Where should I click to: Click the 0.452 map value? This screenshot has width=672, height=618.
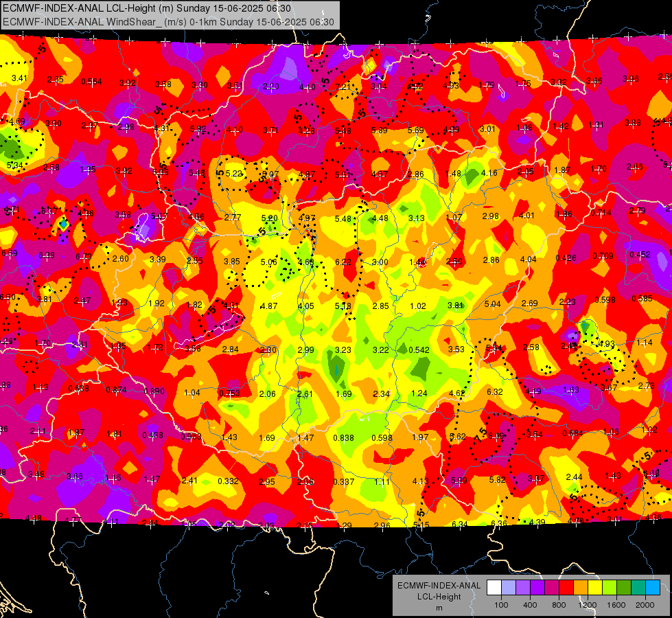(x=640, y=255)
